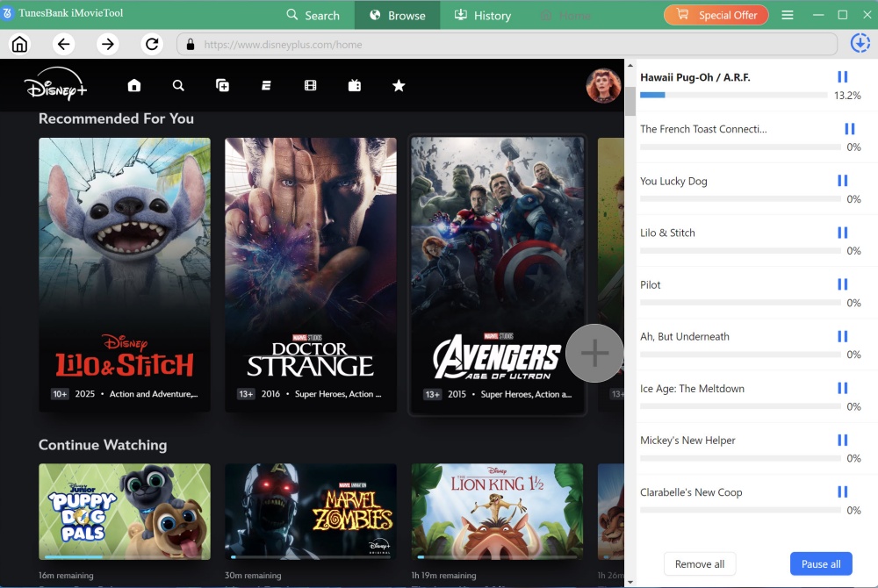Open the Disney+ movies film icon
This screenshot has width=878, height=588.
click(x=310, y=85)
